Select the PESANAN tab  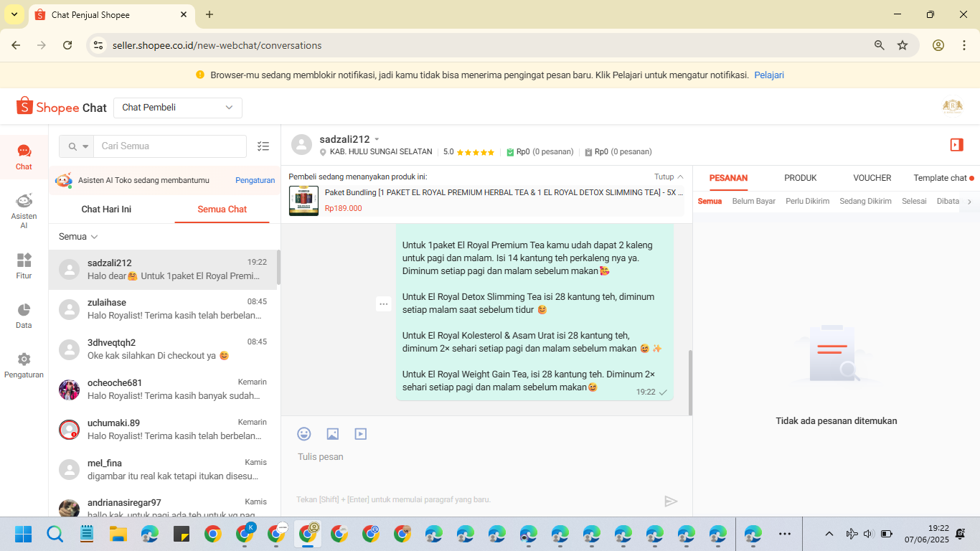point(729,178)
